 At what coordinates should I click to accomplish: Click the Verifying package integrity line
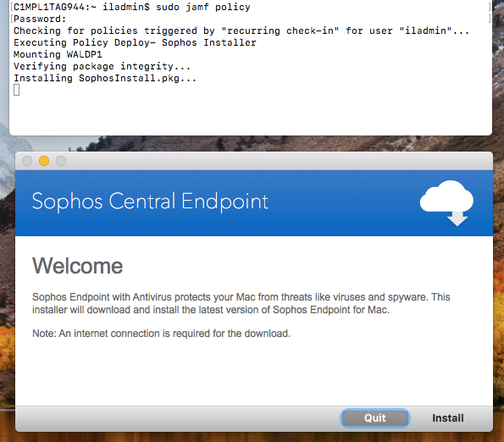[102, 66]
